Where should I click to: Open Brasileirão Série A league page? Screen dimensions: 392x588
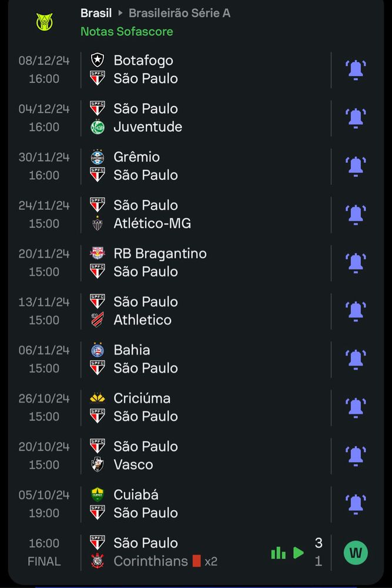click(179, 13)
